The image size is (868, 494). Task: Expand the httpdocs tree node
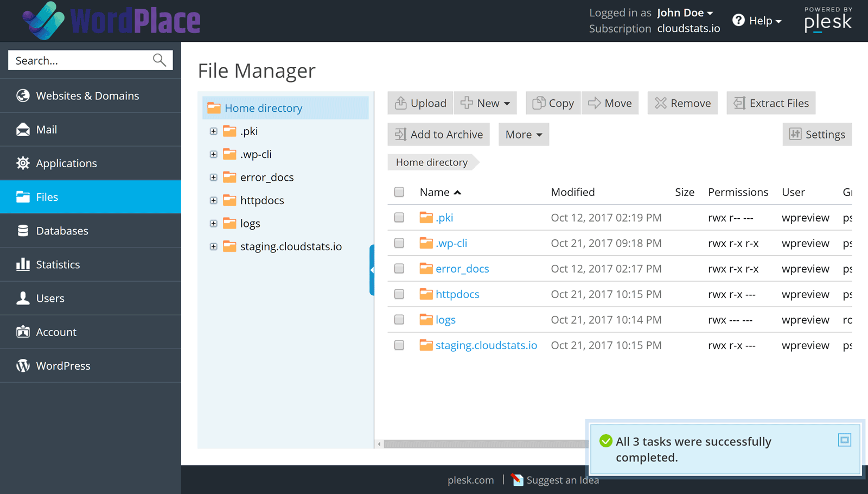[x=213, y=200]
